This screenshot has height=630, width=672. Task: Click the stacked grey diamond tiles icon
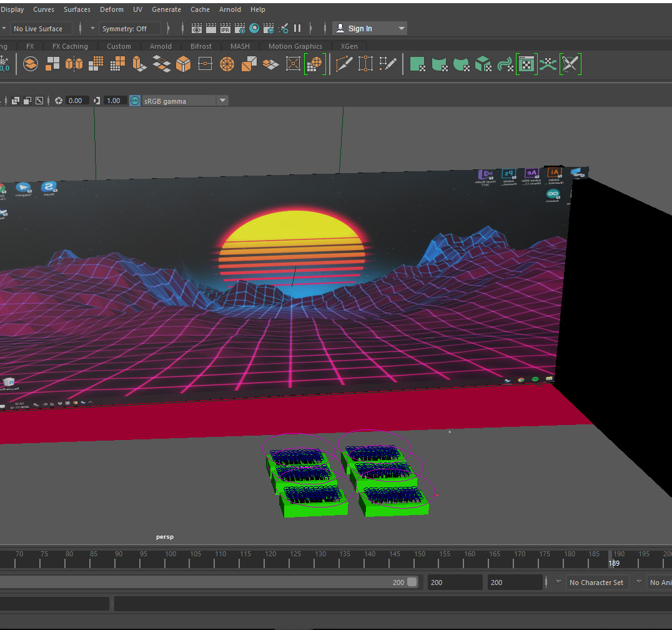click(162, 64)
